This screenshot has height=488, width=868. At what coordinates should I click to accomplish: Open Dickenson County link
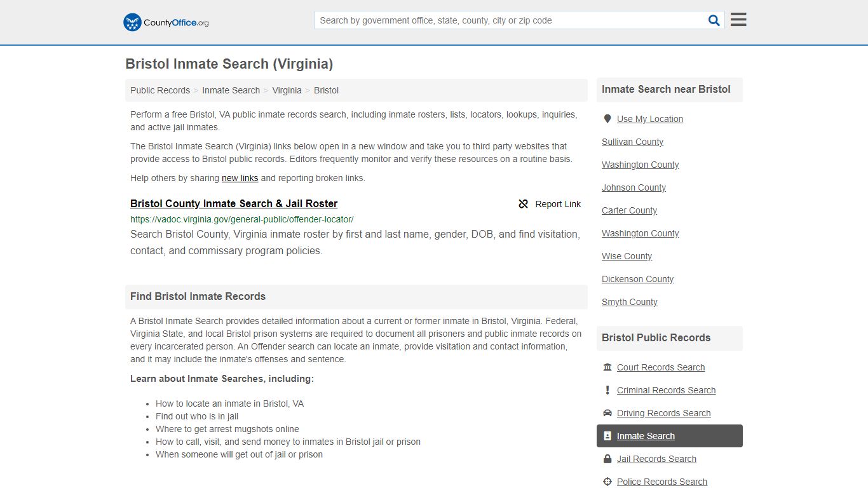[x=637, y=279]
